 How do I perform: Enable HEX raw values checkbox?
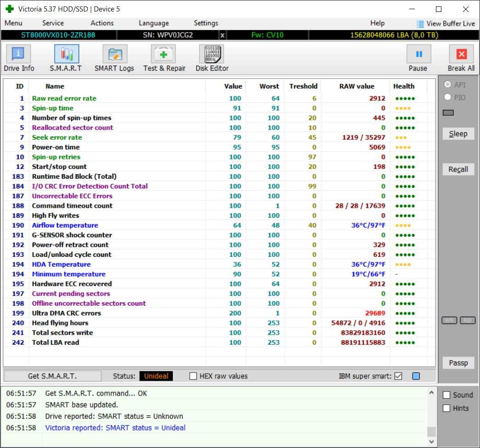pos(193,376)
